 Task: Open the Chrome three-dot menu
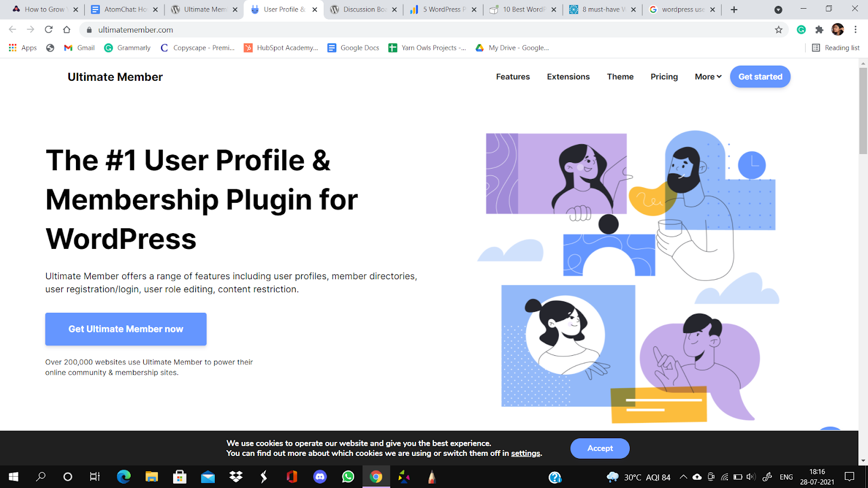click(856, 30)
